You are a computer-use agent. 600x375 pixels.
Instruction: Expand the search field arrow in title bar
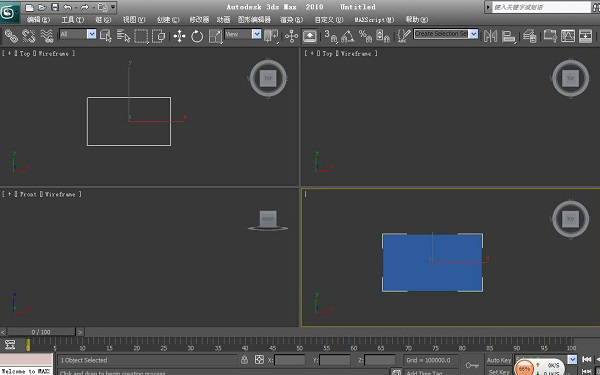pos(488,7)
